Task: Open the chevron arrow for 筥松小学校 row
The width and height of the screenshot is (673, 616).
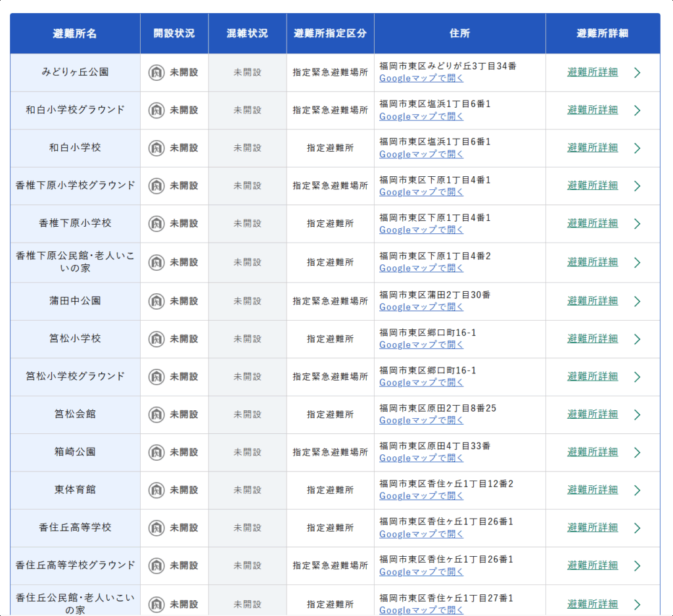Action: click(x=636, y=339)
